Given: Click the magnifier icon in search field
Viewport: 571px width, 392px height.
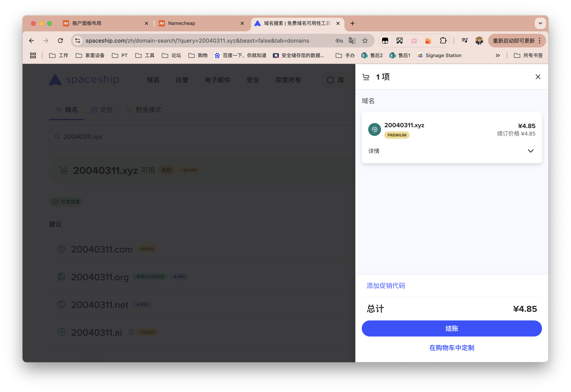Looking at the screenshot, I should point(57,136).
